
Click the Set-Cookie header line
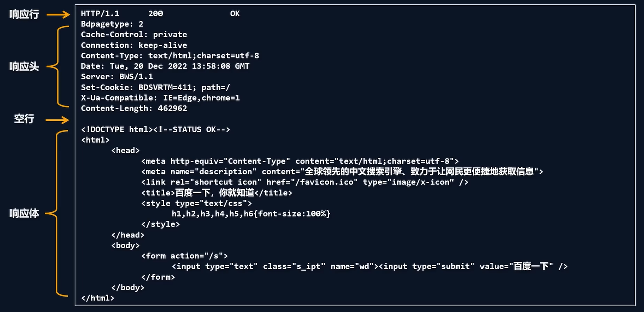click(x=155, y=87)
